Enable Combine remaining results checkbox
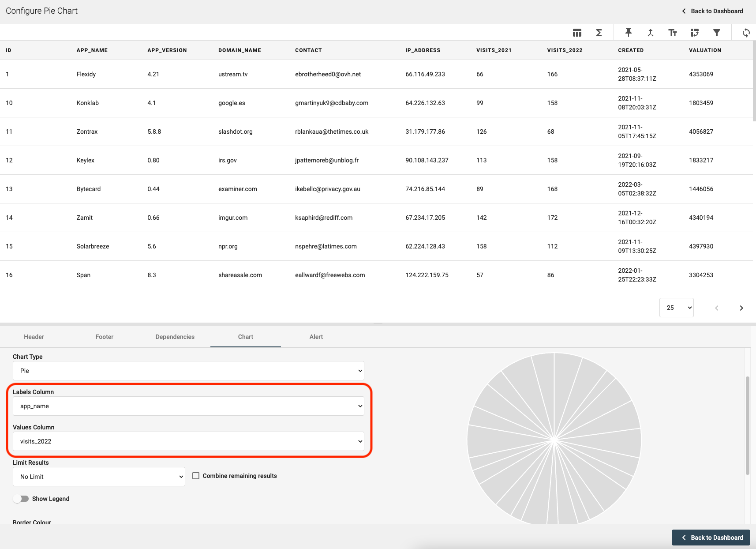Viewport: 756px width, 549px height. point(196,476)
